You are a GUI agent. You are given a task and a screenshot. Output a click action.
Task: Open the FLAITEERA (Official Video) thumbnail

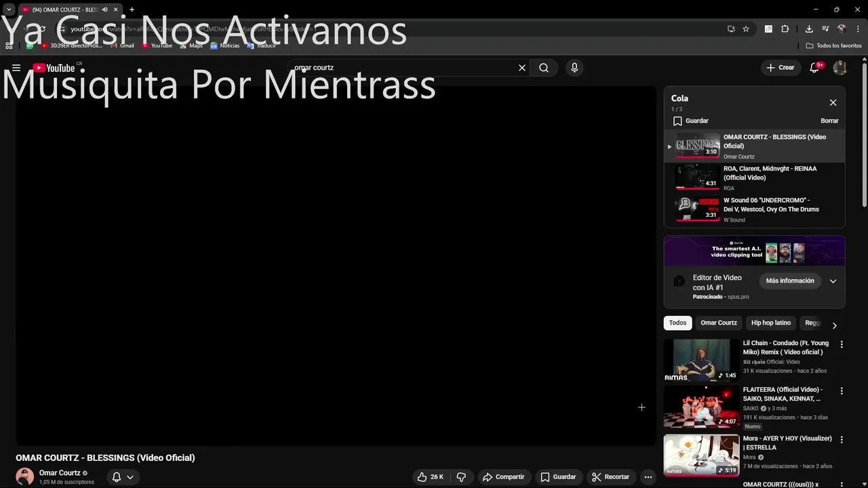tap(701, 407)
